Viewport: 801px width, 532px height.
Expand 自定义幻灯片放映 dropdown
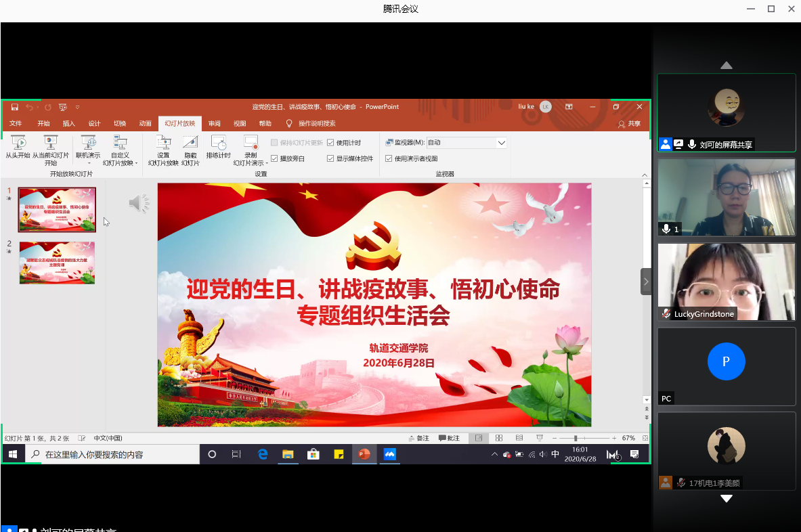click(136, 163)
